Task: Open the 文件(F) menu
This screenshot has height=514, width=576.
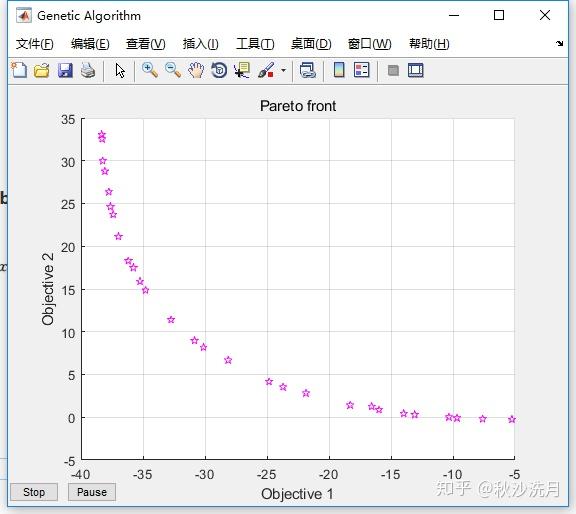Action: click(x=35, y=44)
